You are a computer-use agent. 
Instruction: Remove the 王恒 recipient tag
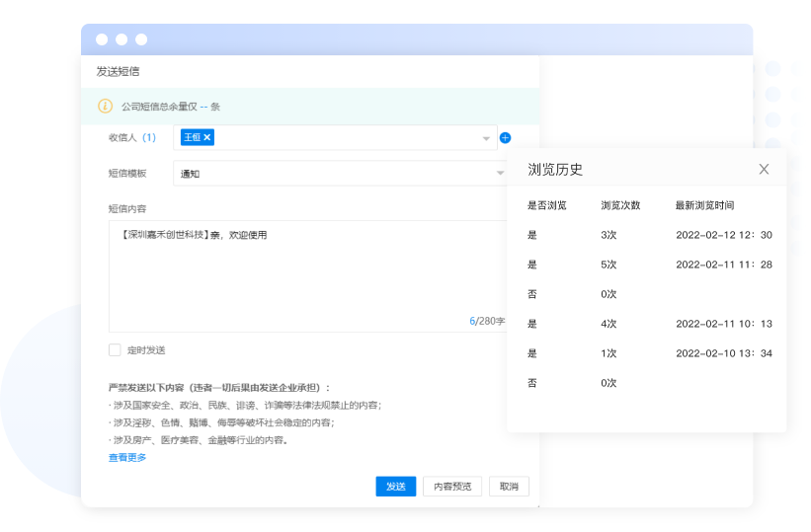coord(207,137)
